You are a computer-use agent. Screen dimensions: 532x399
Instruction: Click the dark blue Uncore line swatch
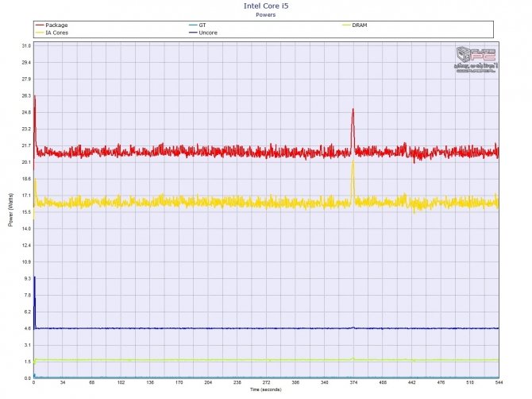193,33
